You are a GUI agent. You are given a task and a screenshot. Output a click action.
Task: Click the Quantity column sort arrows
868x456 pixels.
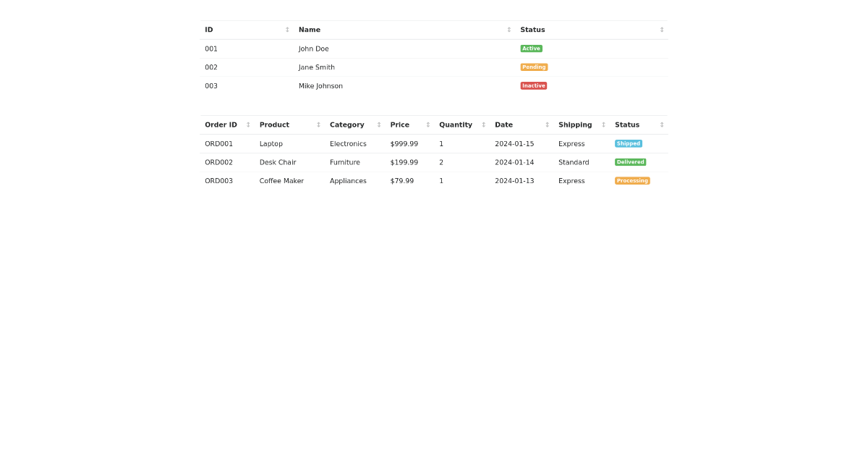click(482, 124)
